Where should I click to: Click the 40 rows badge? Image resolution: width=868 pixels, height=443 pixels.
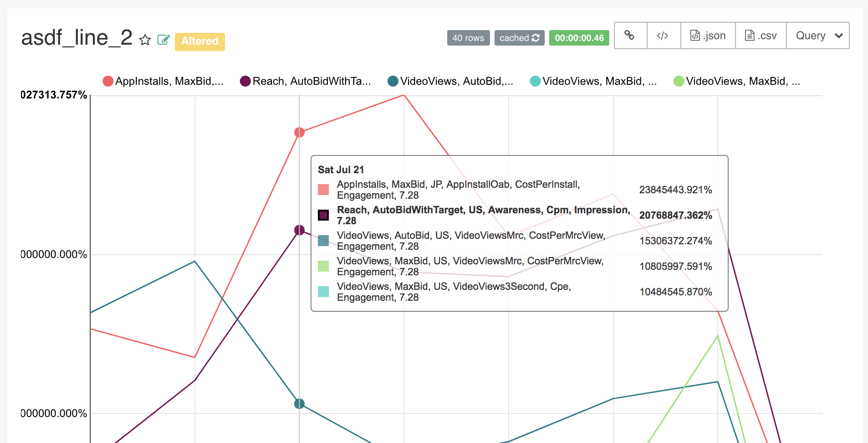(x=469, y=38)
